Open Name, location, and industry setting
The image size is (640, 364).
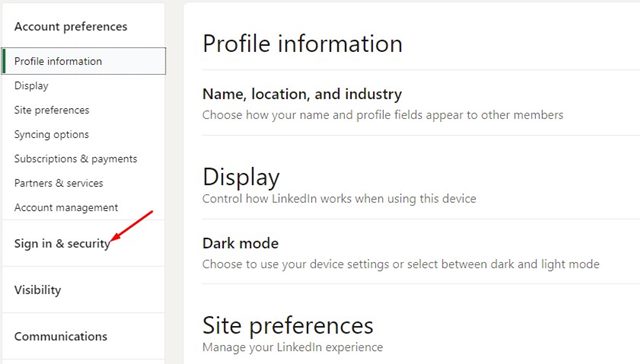coord(302,94)
